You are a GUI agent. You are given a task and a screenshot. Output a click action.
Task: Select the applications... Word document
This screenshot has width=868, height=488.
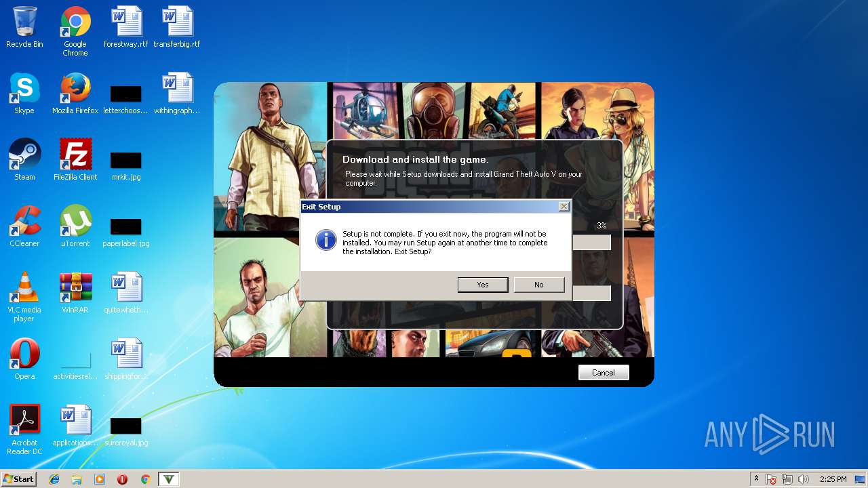point(75,426)
